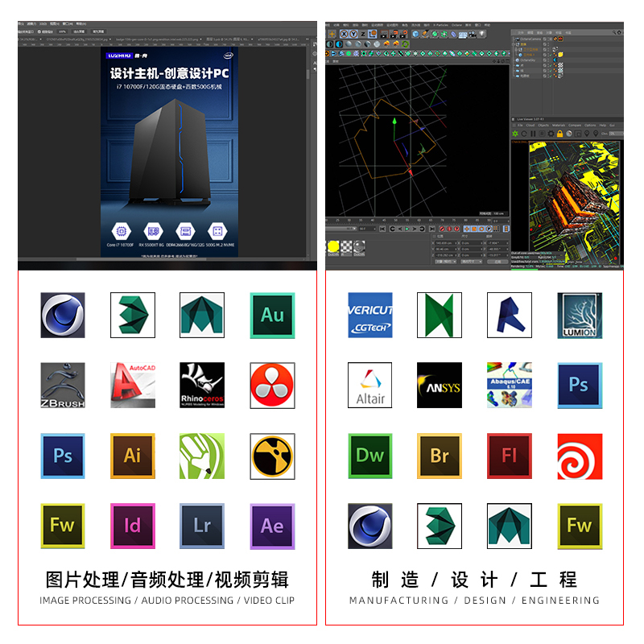Select the checkerboard material swatch in Cinema 4D
Viewport: 644px width, 644px height.
tap(346, 246)
